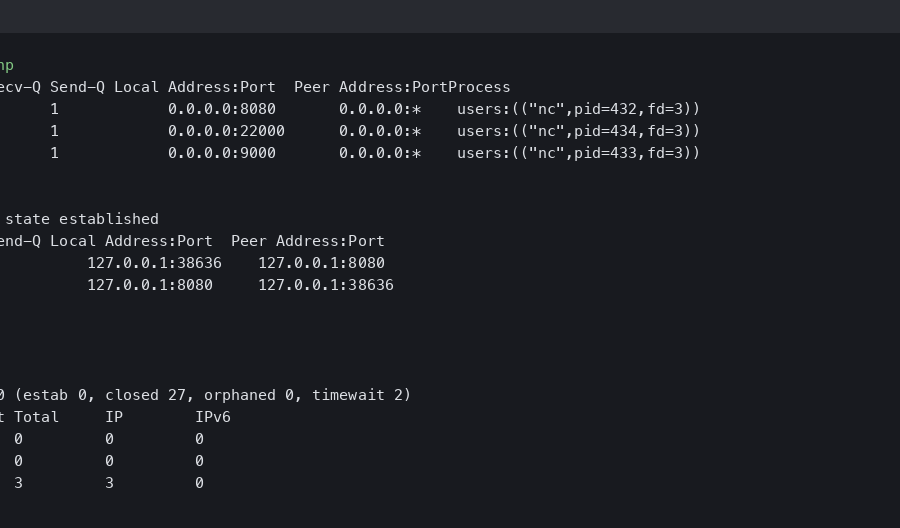Click local address 127.0.0.1:8080 in established list
The image size is (900, 528).
(150, 285)
